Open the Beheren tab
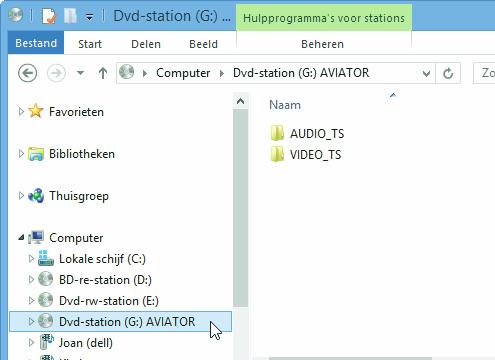This screenshot has height=360, width=495. [x=322, y=44]
